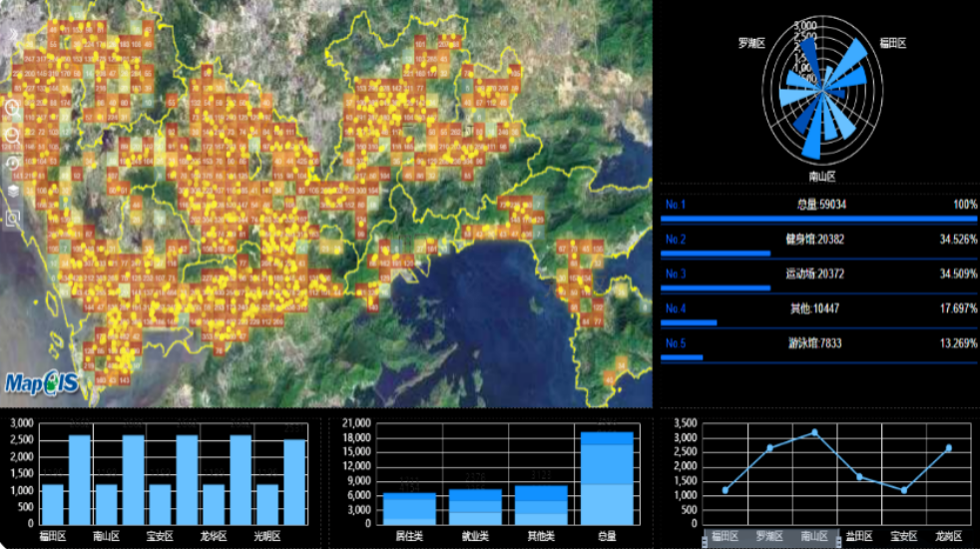The height and width of the screenshot is (549, 980).
Task: Grab the left handle of the range slider
Action: [705, 541]
